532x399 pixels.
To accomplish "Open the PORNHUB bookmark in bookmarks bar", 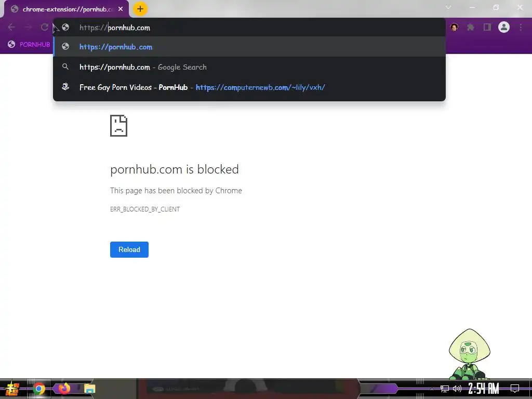I will tap(29, 45).
